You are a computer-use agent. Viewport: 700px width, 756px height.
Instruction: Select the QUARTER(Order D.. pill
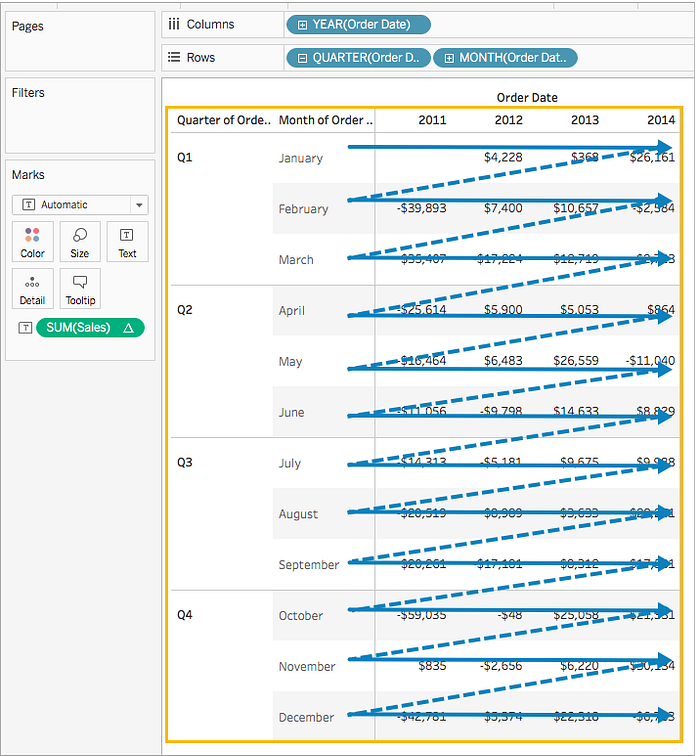(x=358, y=58)
